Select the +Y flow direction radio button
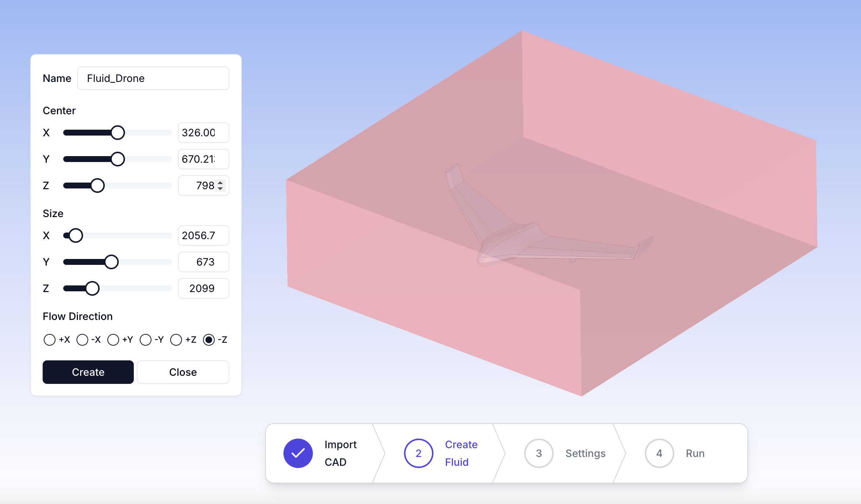 click(113, 340)
